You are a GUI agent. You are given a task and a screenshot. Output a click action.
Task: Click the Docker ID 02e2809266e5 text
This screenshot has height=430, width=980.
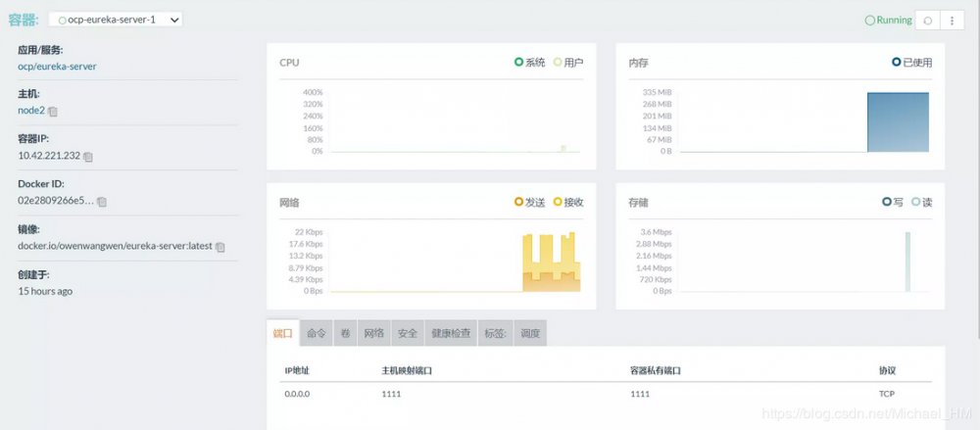click(x=56, y=201)
